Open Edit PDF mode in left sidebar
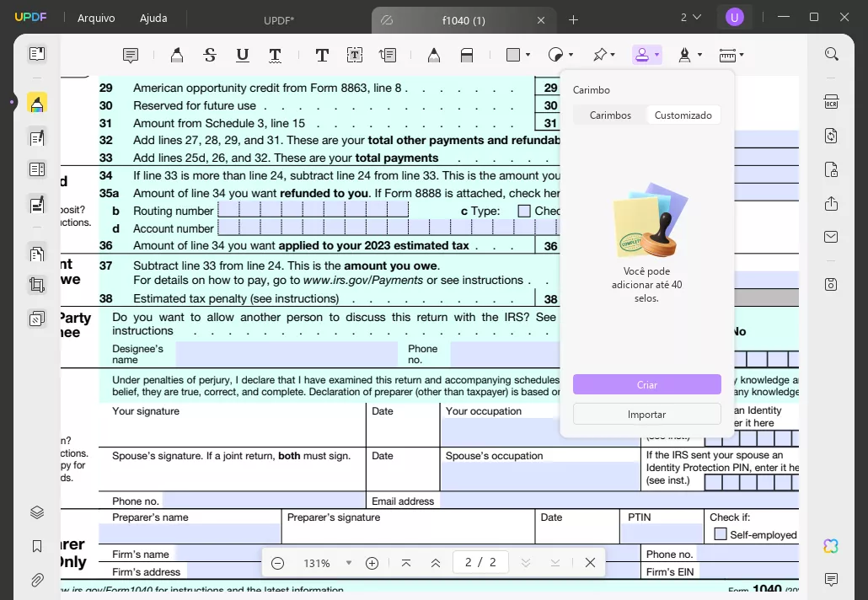 pyautogui.click(x=37, y=138)
